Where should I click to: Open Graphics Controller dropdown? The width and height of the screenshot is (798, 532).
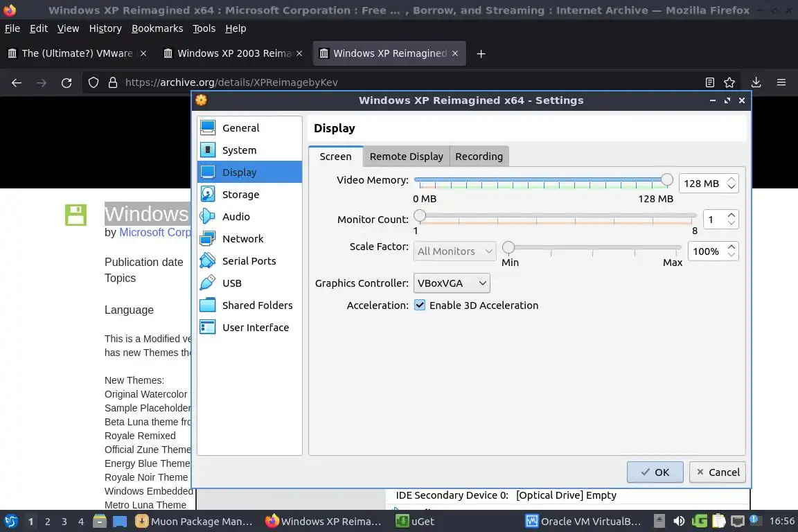click(452, 283)
